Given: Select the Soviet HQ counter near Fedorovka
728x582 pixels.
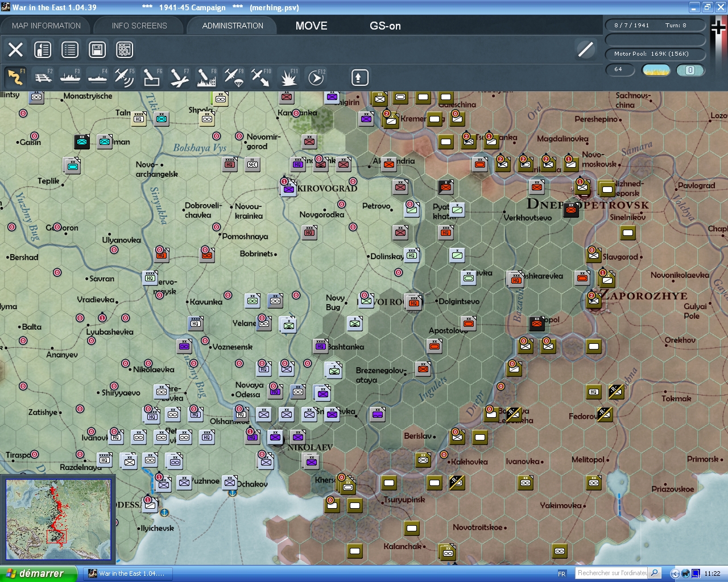Looking at the screenshot, I should pyautogui.click(x=594, y=392).
